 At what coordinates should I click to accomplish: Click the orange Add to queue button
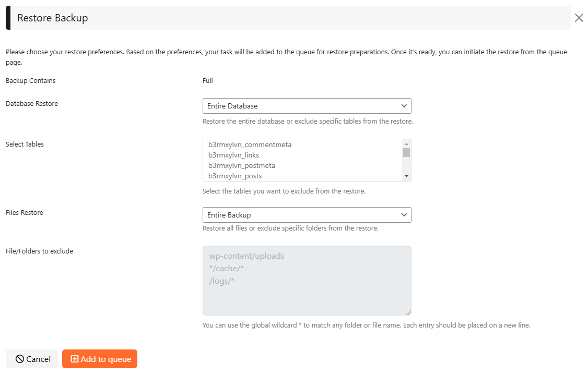tap(100, 359)
